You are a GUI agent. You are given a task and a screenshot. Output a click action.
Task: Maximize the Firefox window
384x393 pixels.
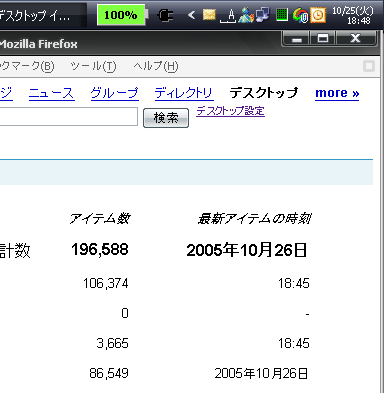(323, 38)
